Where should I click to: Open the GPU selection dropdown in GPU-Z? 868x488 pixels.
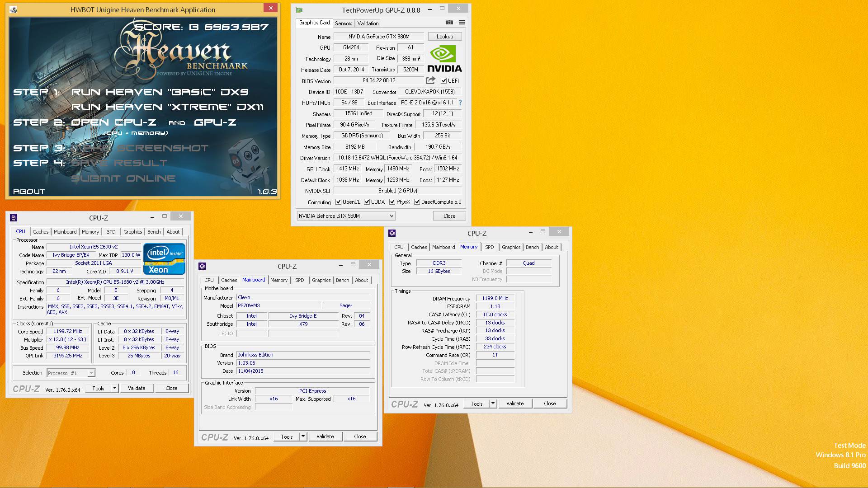[346, 216]
